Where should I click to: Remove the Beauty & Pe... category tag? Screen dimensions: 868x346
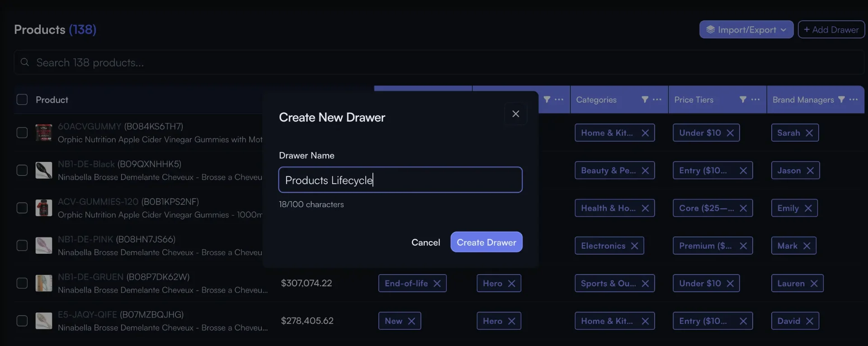point(645,171)
